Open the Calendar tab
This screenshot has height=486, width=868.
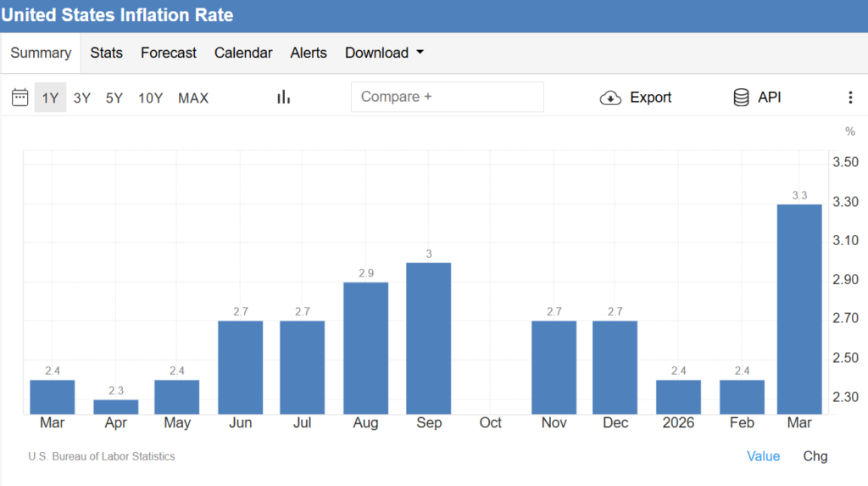(x=243, y=53)
